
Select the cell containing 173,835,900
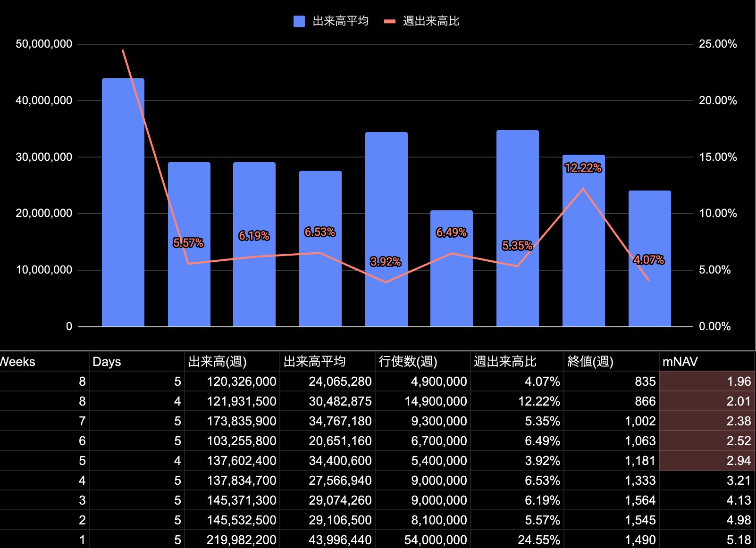tap(232, 421)
